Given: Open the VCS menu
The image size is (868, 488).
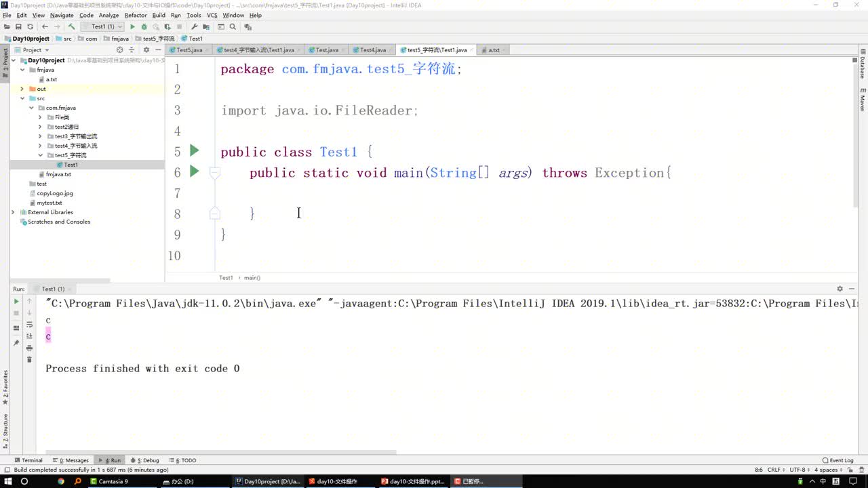Looking at the screenshot, I should tap(212, 15).
